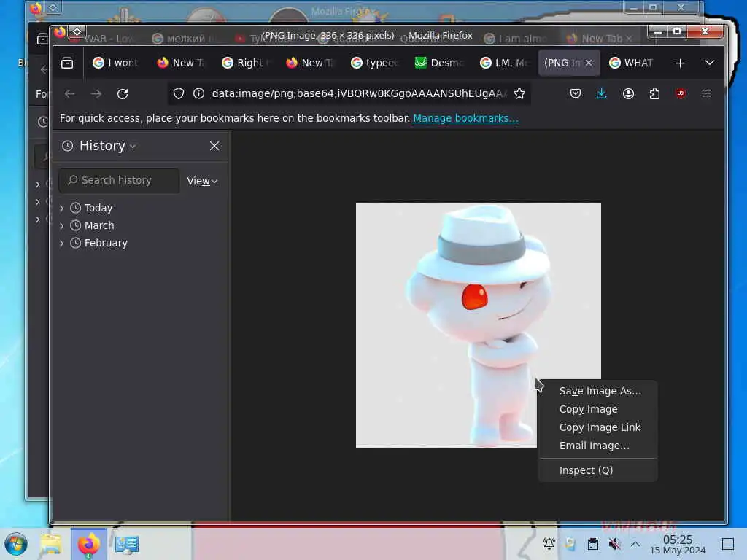Open the Firefox application hamburger menu

707,93
